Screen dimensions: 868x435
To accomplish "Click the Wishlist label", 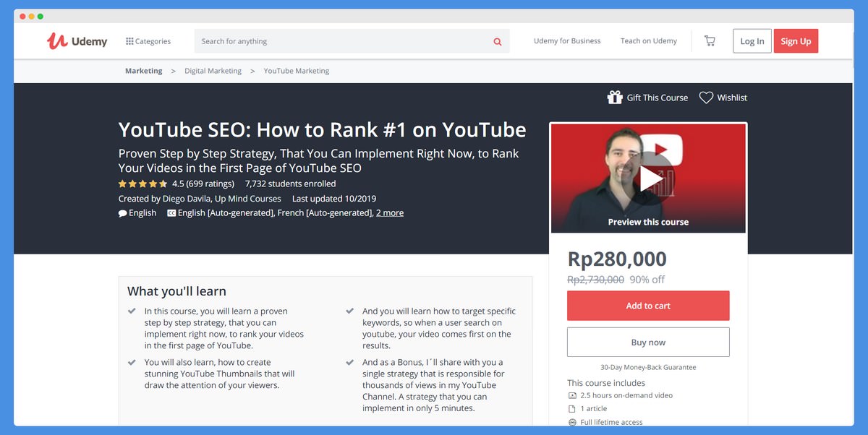I will click(x=732, y=98).
